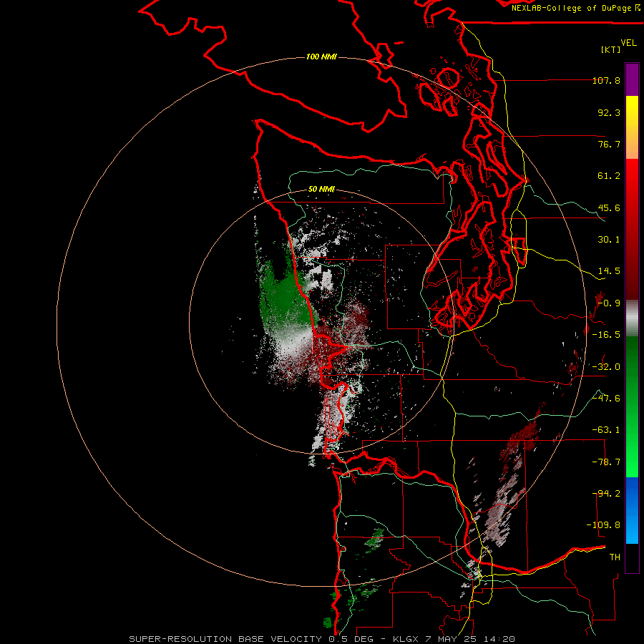Click the 61.2 legend value
Viewport: 644px width, 644px height.
point(609,176)
